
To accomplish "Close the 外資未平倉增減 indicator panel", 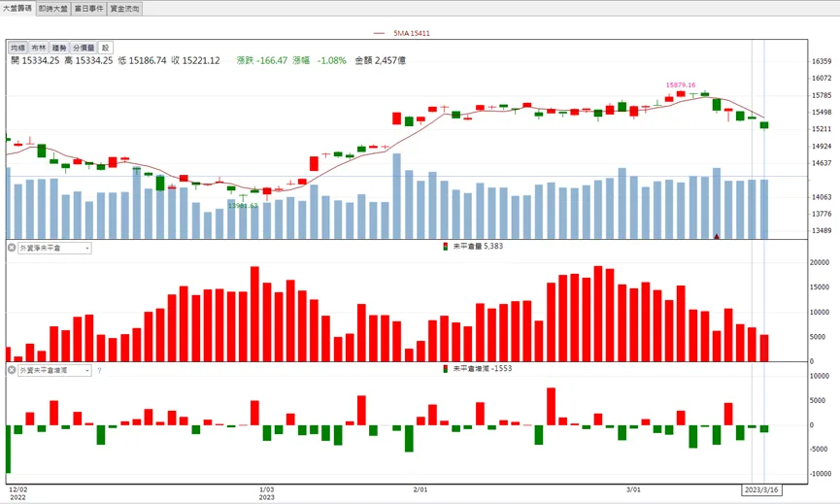I will [12, 370].
